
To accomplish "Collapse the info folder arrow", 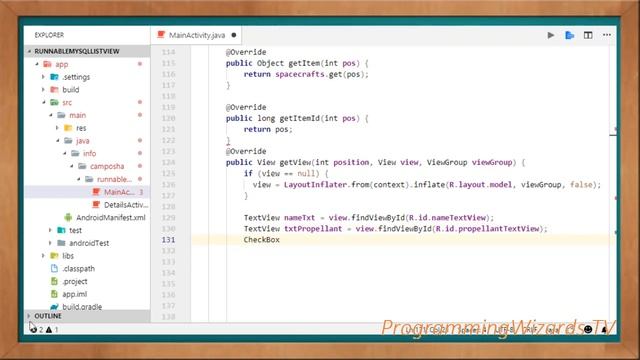I will tap(64, 153).
